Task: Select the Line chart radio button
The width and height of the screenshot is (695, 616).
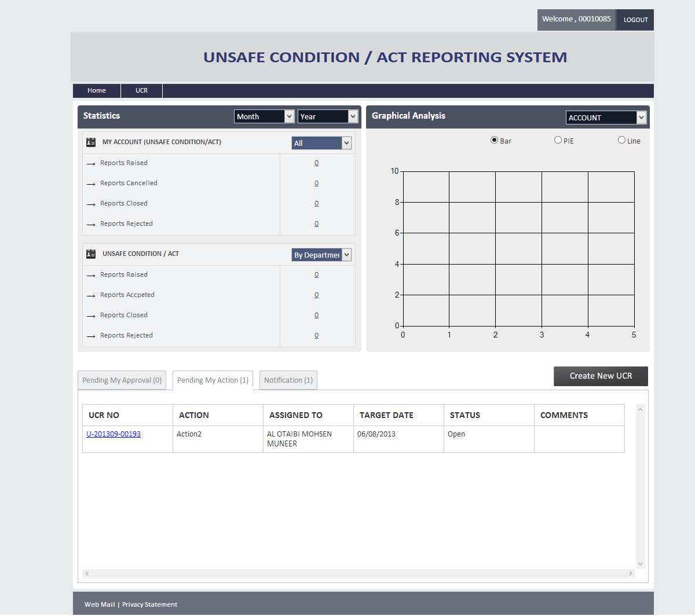Action: click(x=621, y=140)
